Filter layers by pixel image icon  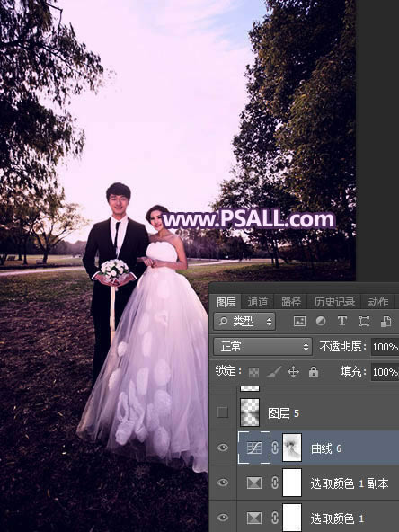coord(299,321)
